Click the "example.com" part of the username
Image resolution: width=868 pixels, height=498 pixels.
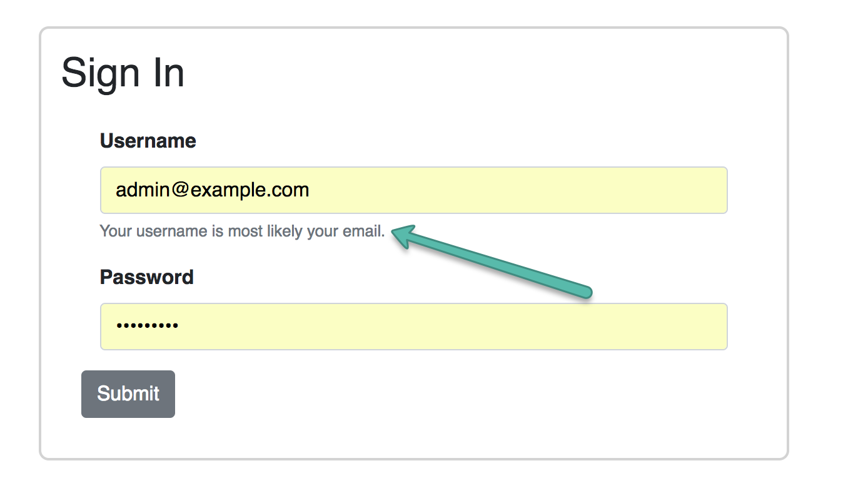(250, 190)
